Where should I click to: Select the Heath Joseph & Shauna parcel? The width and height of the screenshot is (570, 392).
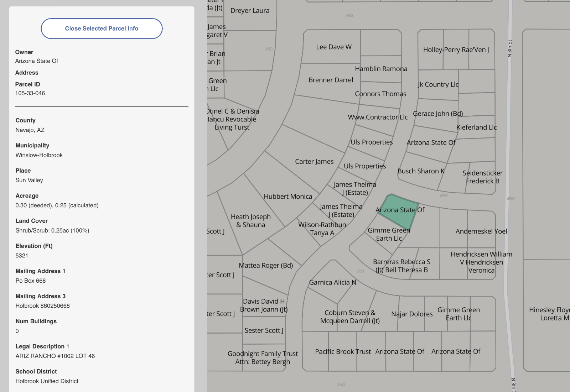(251, 221)
